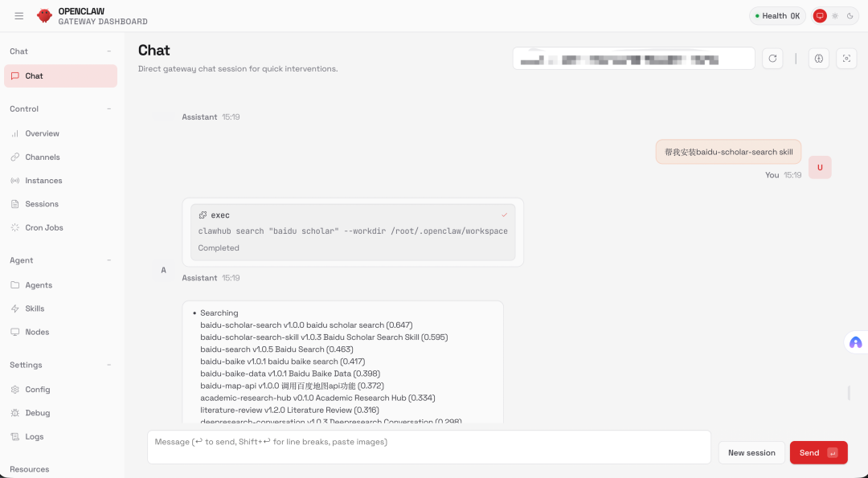Click the focus mode icon button
This screenshot has width=868, height=478.
click(x=845, y=59)
